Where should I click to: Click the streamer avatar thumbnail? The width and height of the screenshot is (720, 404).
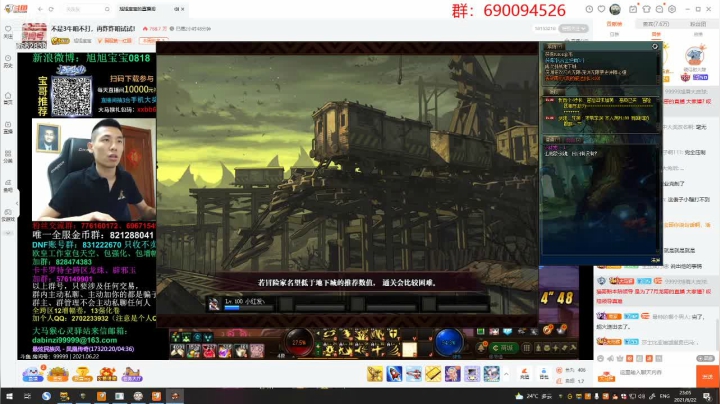34,34
